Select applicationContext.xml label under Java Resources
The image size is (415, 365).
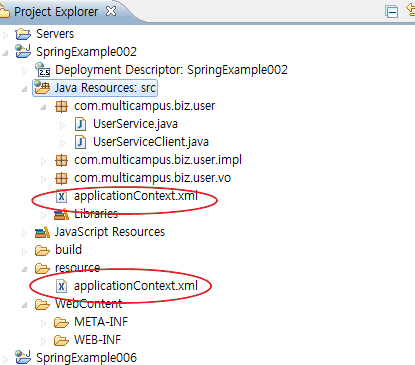pos(136,196)
